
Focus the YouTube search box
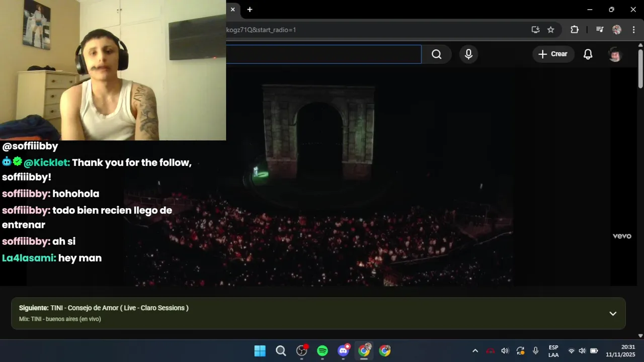(x=324, y=54)
